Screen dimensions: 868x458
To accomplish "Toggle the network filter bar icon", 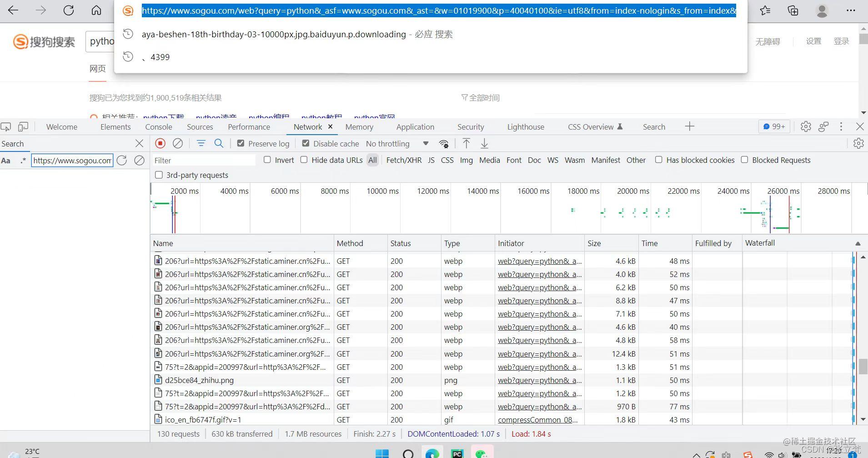I will [201, 144].
